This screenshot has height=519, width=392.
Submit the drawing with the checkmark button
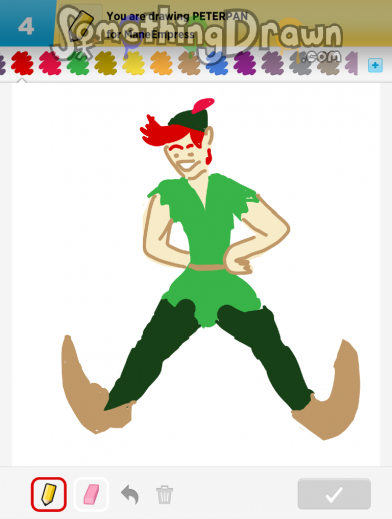(334, 494)
